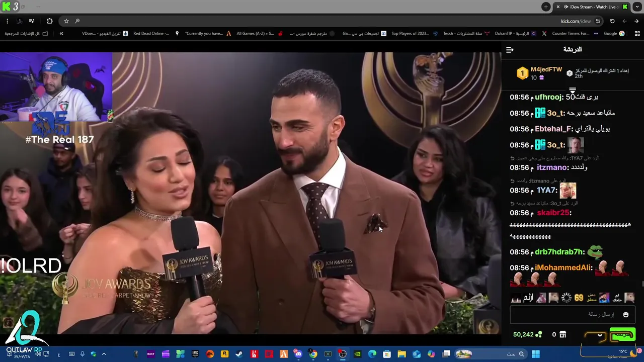644x362 pixels.
Task: View the 50,242 channel points
Action: [x=527, y=334]
